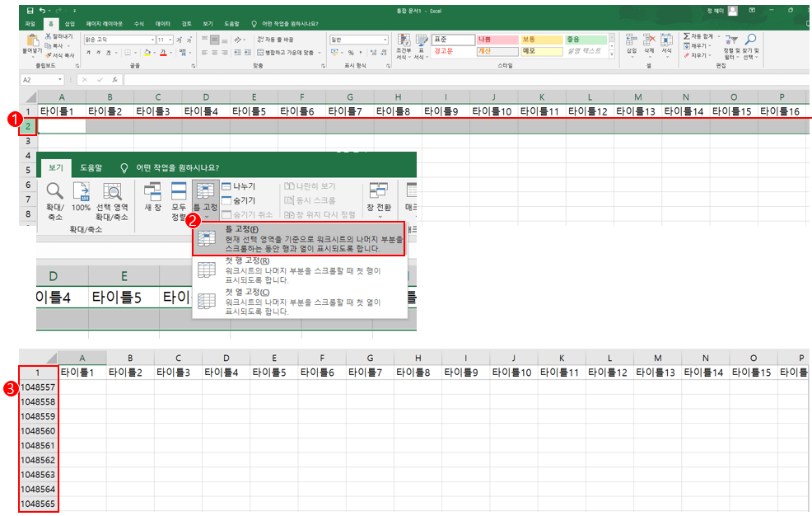
Task: Switch to the Review (검토) tab
Action: (x=186, y=24)
